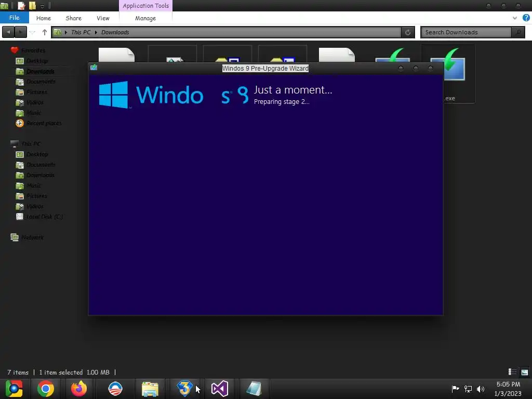Go up one folder level
The height and width of the screenshot is (399, 532).
click(45, 32)
